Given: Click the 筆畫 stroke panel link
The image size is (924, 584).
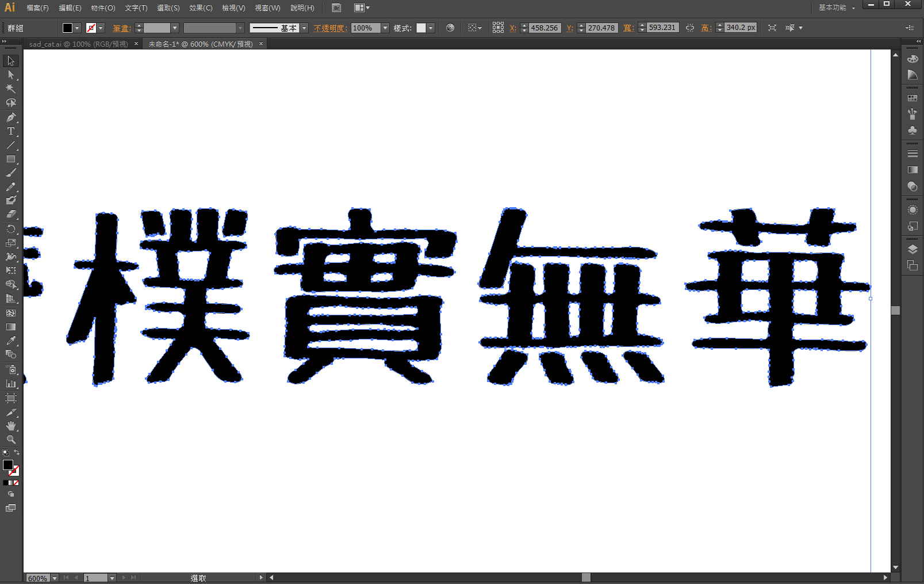Looking at the screenshot, I should point(121,28).
